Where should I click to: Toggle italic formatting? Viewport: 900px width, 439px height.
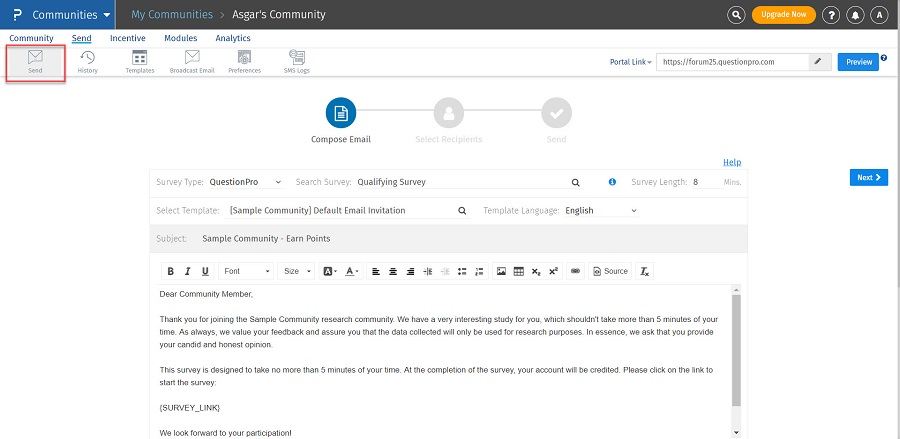pos(188,271)
